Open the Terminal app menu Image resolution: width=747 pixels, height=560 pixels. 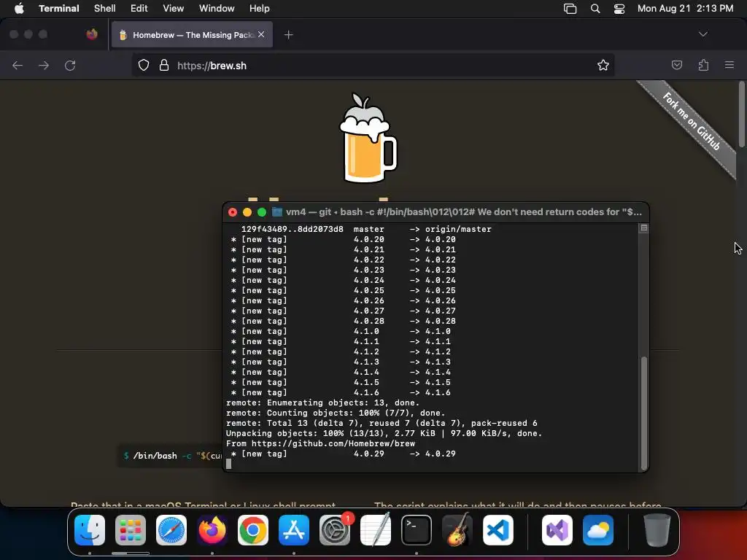pos(58,8)
